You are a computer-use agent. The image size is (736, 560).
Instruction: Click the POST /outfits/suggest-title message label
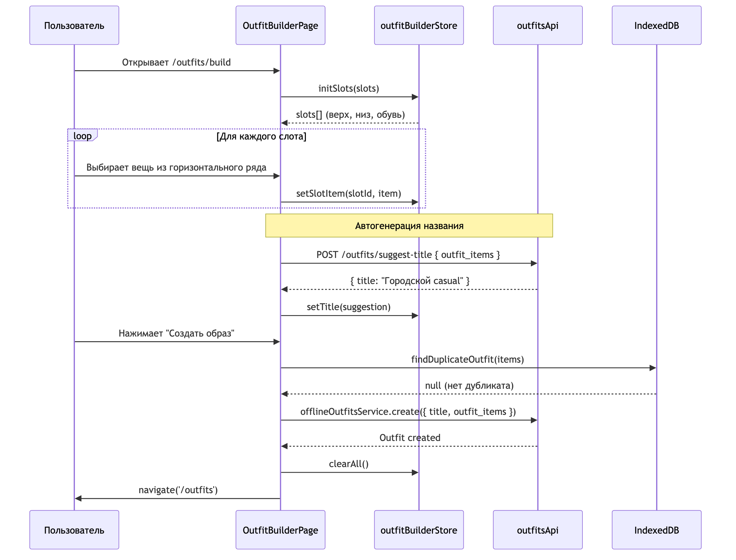408,255
